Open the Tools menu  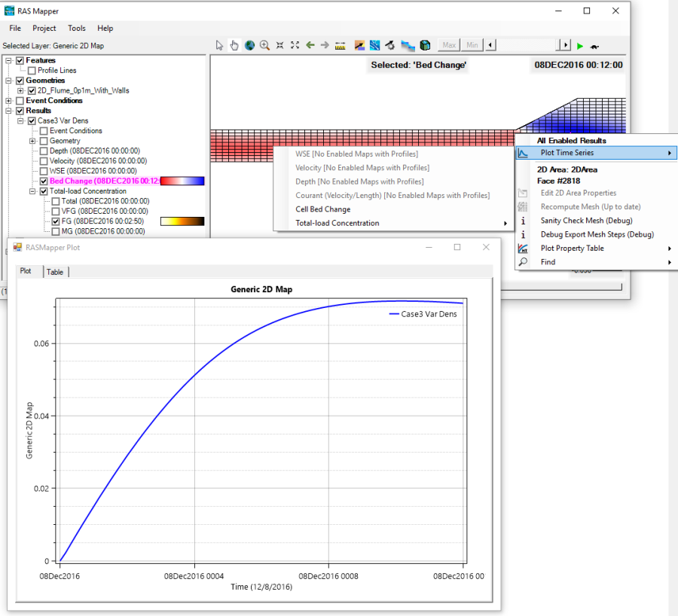77,28
